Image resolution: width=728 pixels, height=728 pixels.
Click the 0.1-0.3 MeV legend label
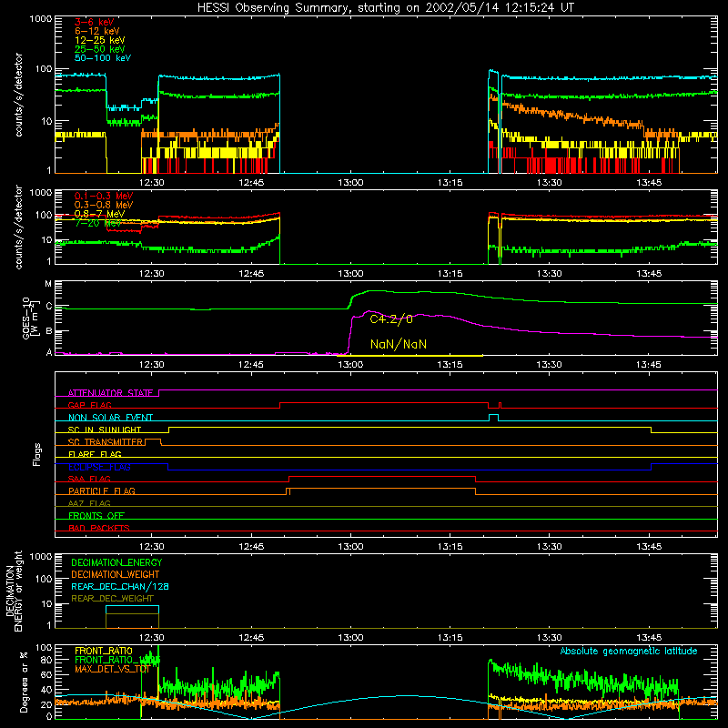tap(104, 196)
